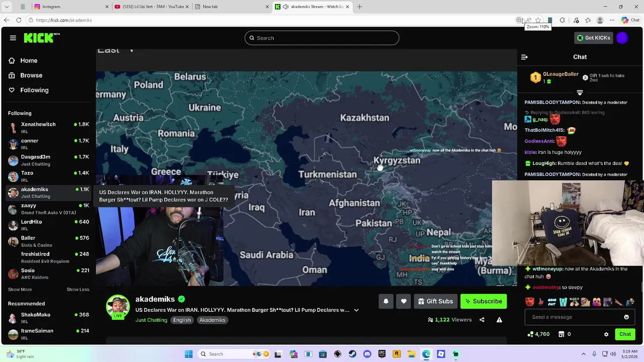Open the Just Chatting category link

151,320
